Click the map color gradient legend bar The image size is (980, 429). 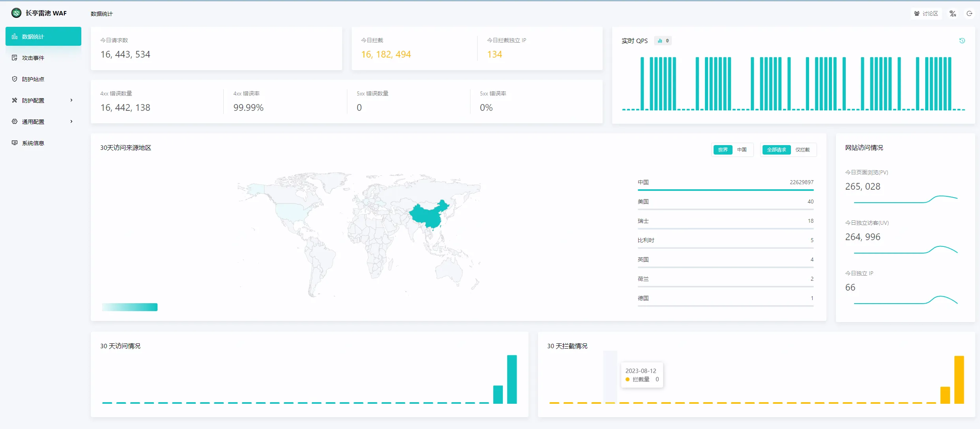129,307
